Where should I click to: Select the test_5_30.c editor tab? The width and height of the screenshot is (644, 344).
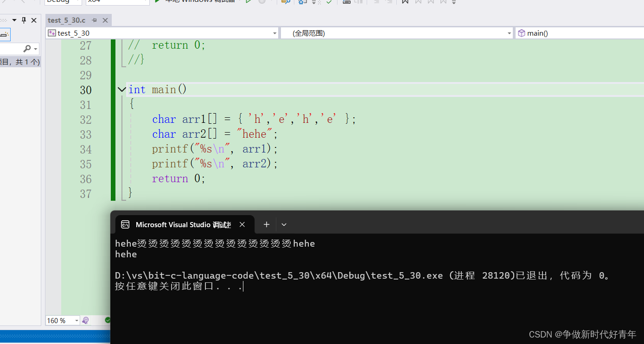tap(67, 20)
